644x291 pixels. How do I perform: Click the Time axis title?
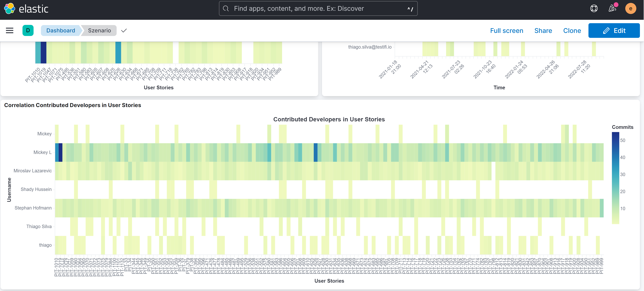tap(499, 88)
